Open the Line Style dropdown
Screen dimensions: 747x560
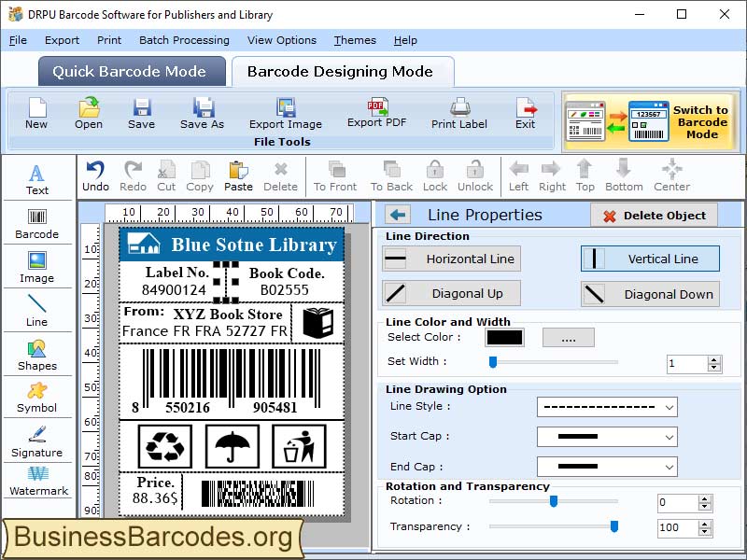pos(607,407)
